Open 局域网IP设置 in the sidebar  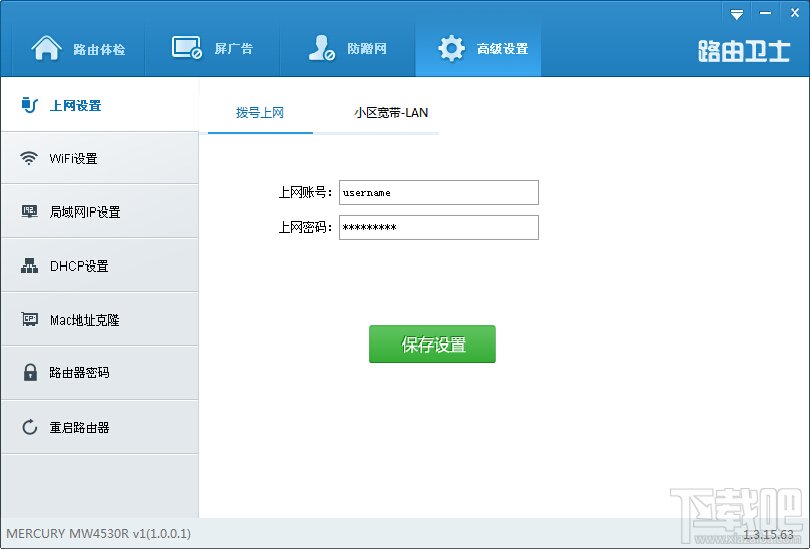click(x=100, y=212)
